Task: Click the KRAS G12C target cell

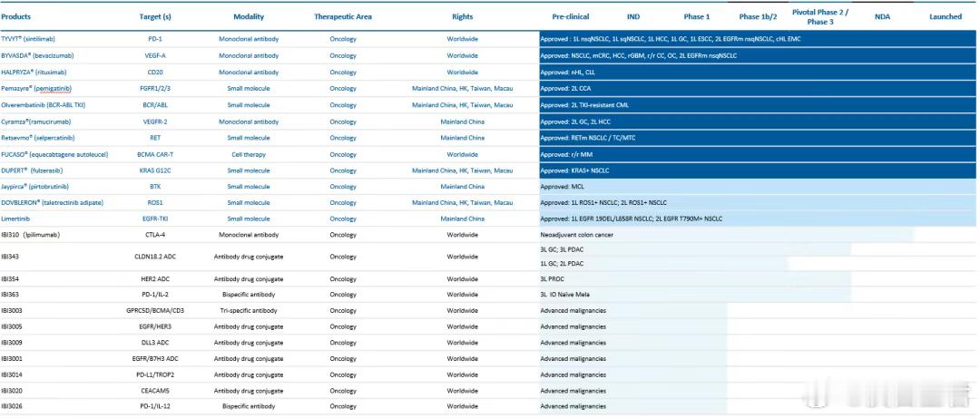Action: click(x=155, y=170)
